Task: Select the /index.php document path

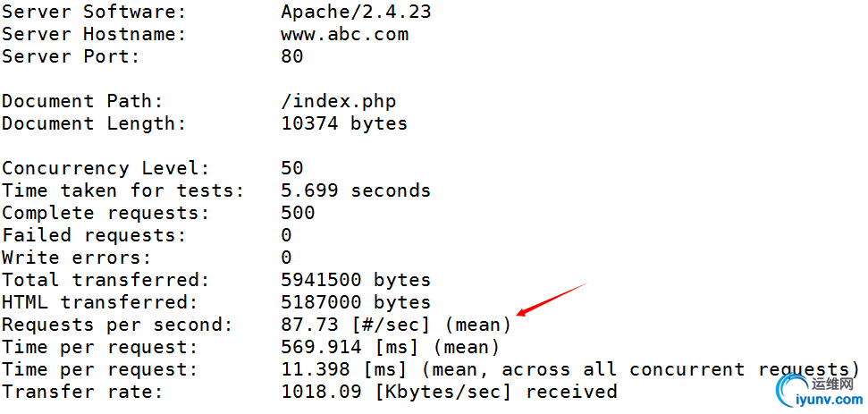Action: tap(338, 102)
